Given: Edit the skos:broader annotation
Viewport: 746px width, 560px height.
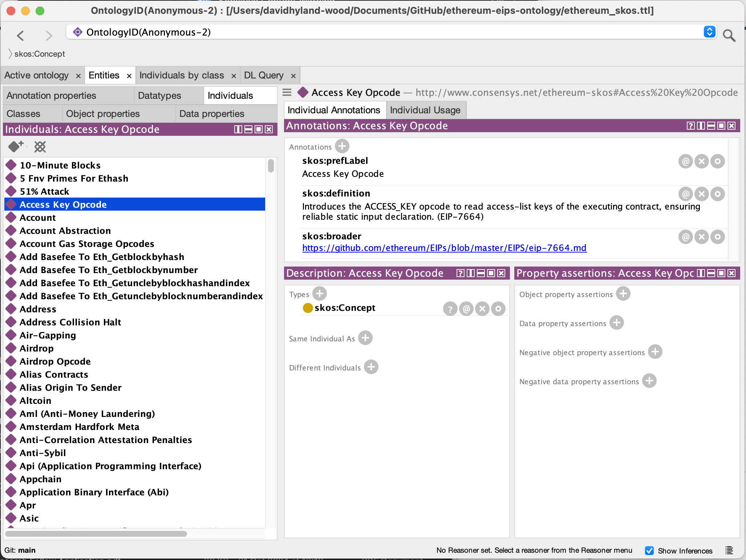Looking at the screenshot, I should [717, 237].
